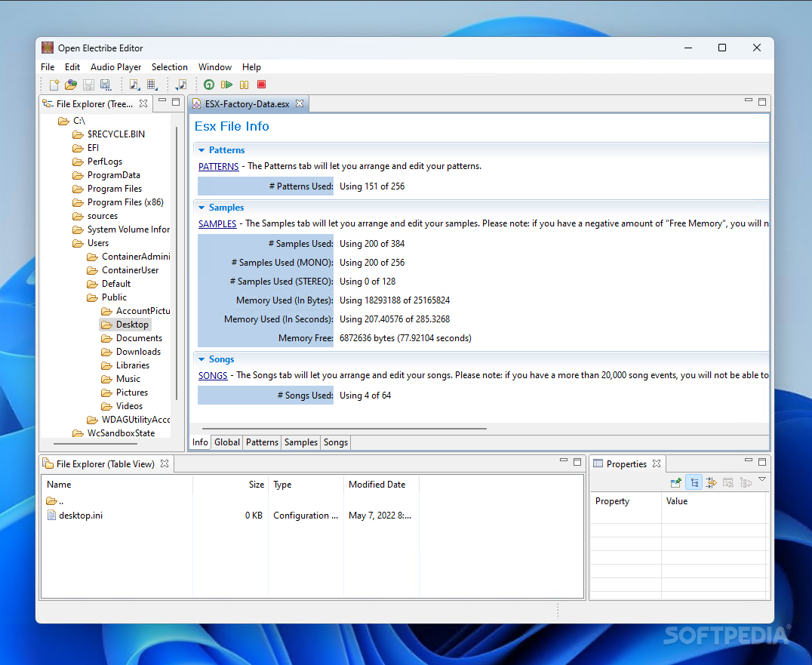Image resolution: width=812 pixels, height=665 pixels.
Task: Click the Save As disk icon
Action: (x=106, y=85)
